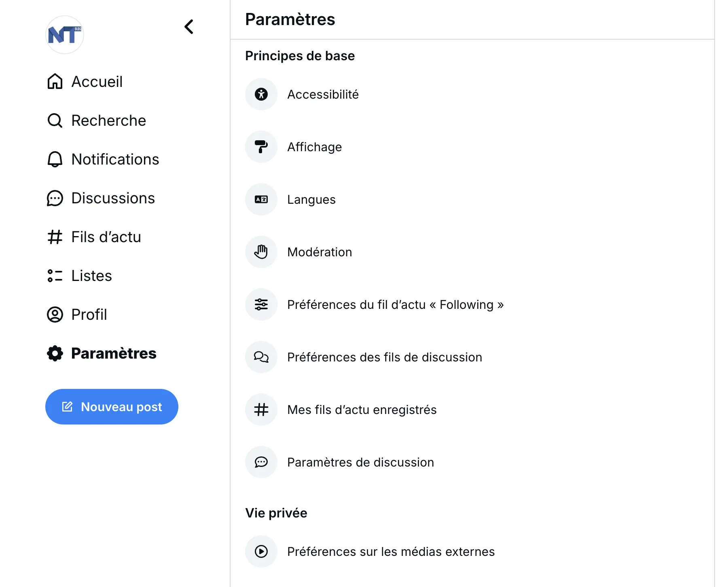Open Mes fils d'actu enregistrés

[362, 410]
